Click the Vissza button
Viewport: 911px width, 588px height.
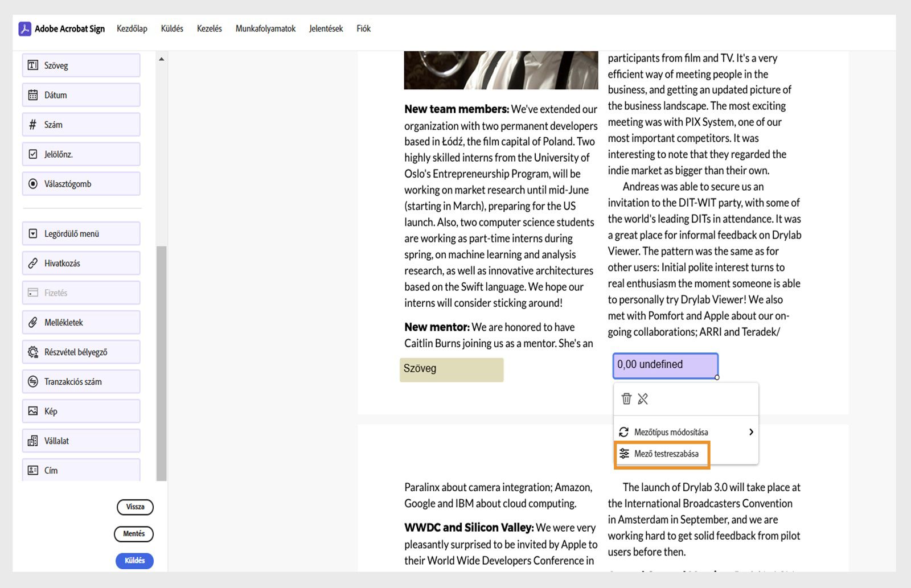(135, 507)
